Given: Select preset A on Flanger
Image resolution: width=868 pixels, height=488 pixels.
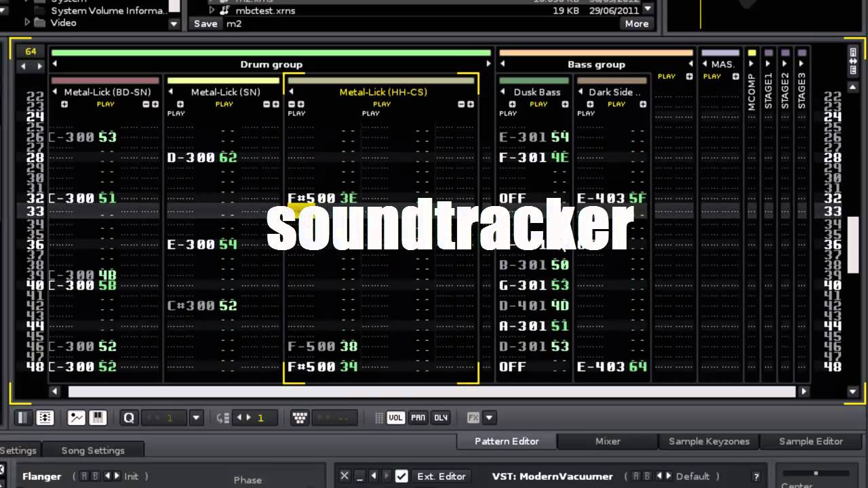Looking at the screenshot, I should pos(85,476).
